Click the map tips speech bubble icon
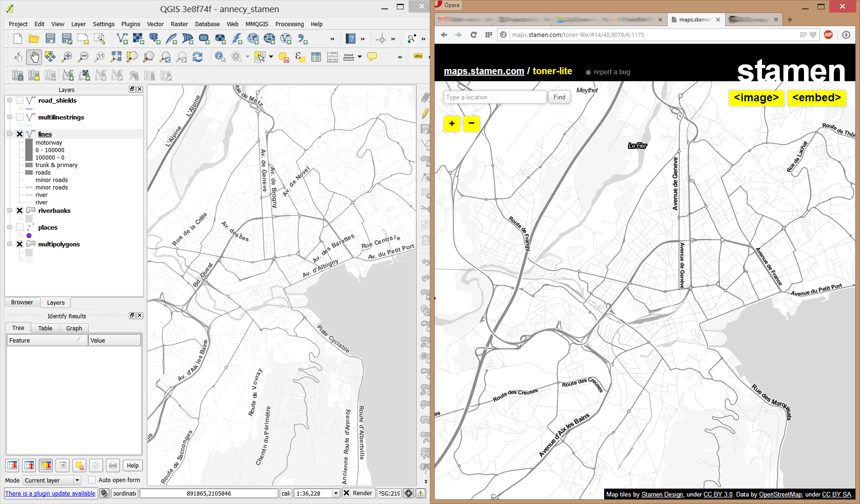This screenshot has height=504, width=860. click(x=372, y=57)
